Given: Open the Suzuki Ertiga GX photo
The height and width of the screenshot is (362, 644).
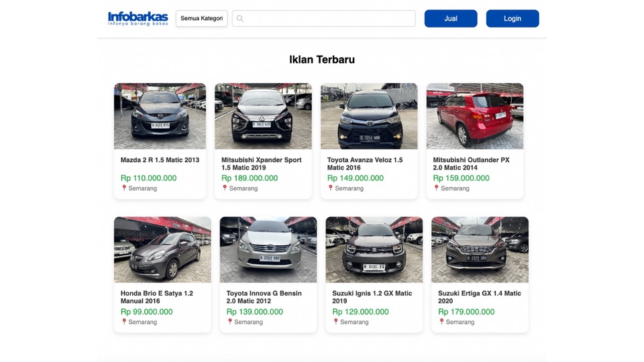Looking at the screenshot, I should pyautogui.click(x=480, y=249).
